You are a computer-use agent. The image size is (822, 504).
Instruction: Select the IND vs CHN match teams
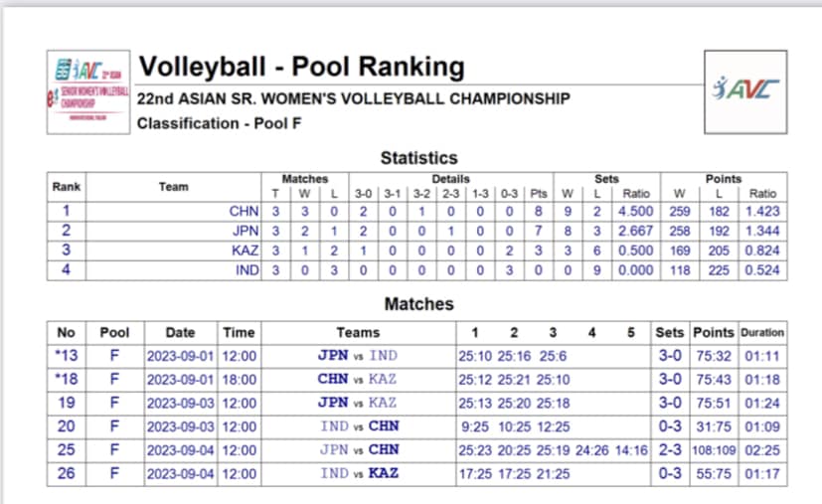tap(360, 426)
